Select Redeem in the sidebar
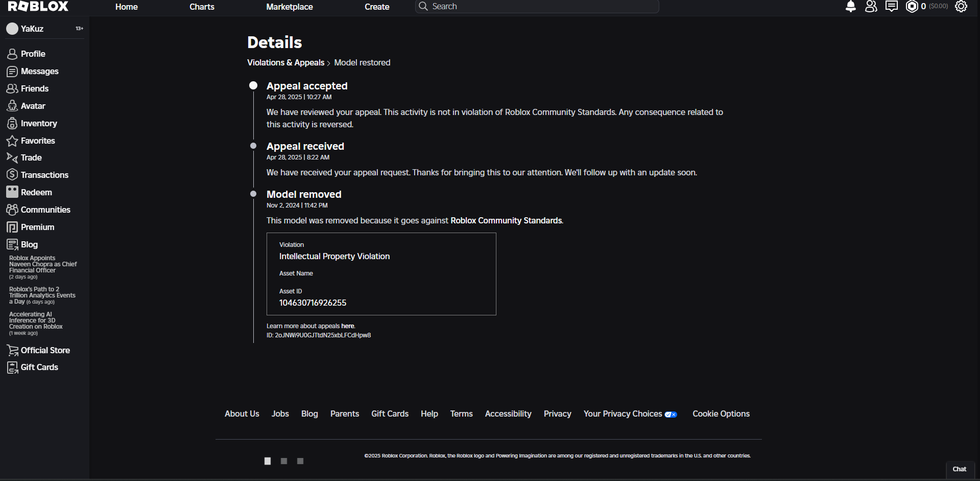980x481 pixels. (x=29, y=192)
